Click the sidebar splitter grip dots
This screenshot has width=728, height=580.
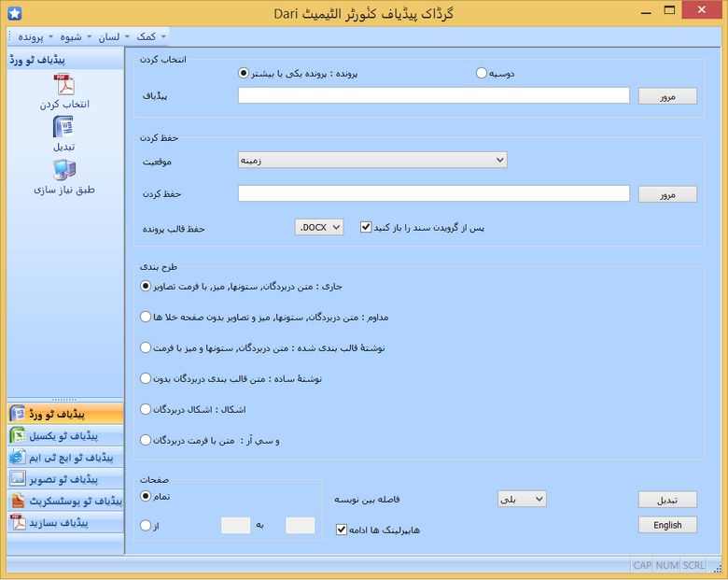tap(64, 400)
